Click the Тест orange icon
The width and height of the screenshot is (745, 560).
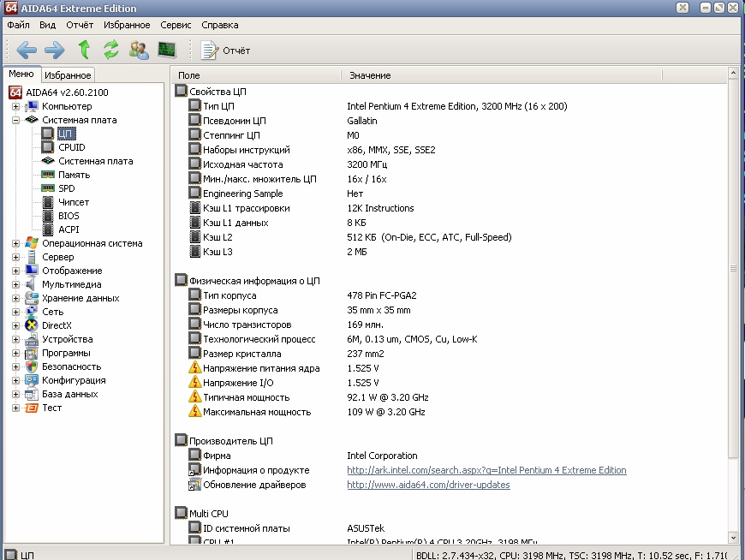(x=32, y=408)
